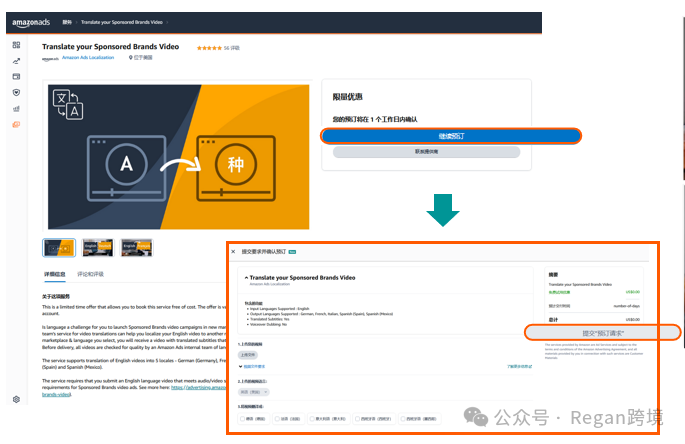The height and width of the screenshot is (444, 685).
Task: Check the Italian (Italy) language checkbox
Action: coord(312,419)
